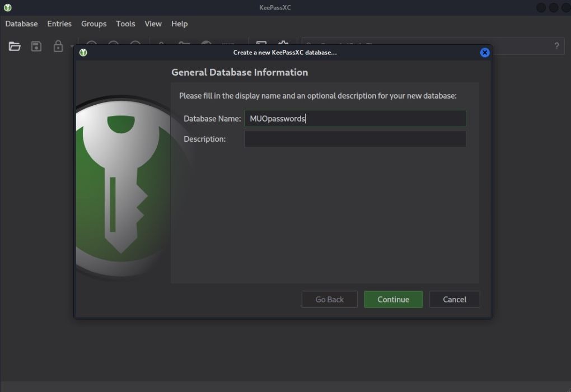Open the Entries menu
The width and height of the screenshot is (571, 392).
click(59, 24)
